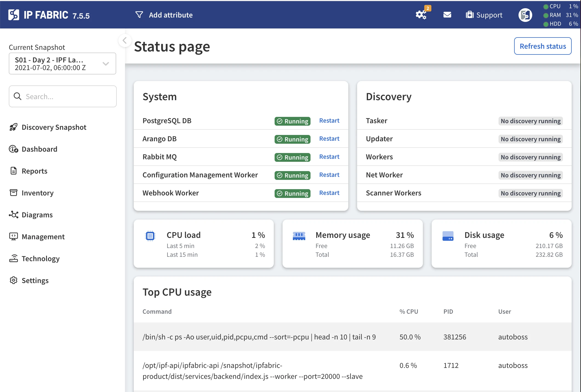The width and height of the screenshot is (581, 392).
Task: Open the Dashboard menu item
Action: pyautogui.click(x=39, y=149)
